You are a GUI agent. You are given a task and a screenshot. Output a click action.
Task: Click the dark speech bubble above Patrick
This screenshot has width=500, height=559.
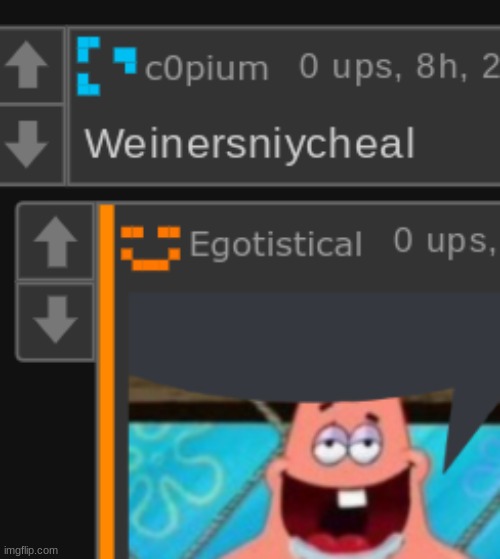point(314,342)
